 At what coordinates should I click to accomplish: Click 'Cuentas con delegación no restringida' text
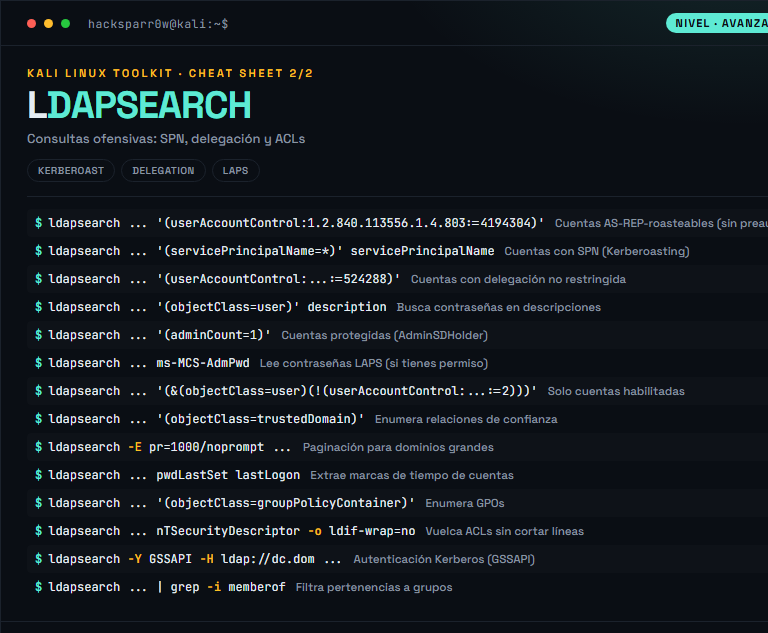[518, 279]
